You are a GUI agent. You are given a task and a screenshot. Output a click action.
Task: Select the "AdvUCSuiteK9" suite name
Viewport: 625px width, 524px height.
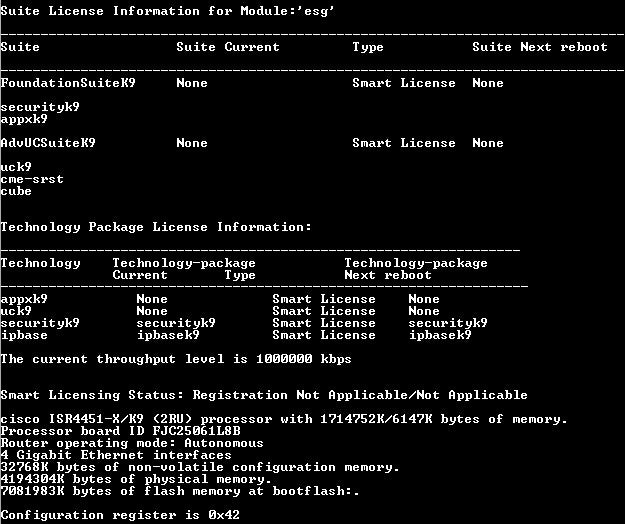click(48, 142)
